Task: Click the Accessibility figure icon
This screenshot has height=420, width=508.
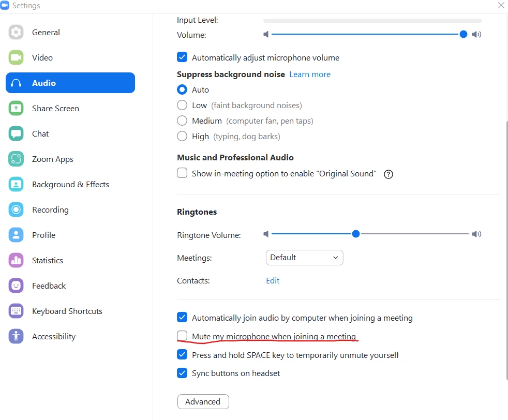Action: (x=16, y=336)
